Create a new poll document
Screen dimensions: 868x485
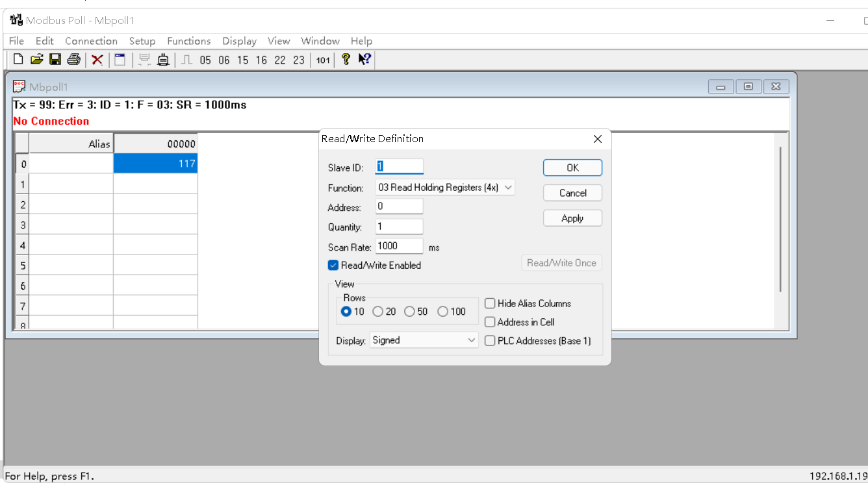pyautogui.click(x=18, y=60)
